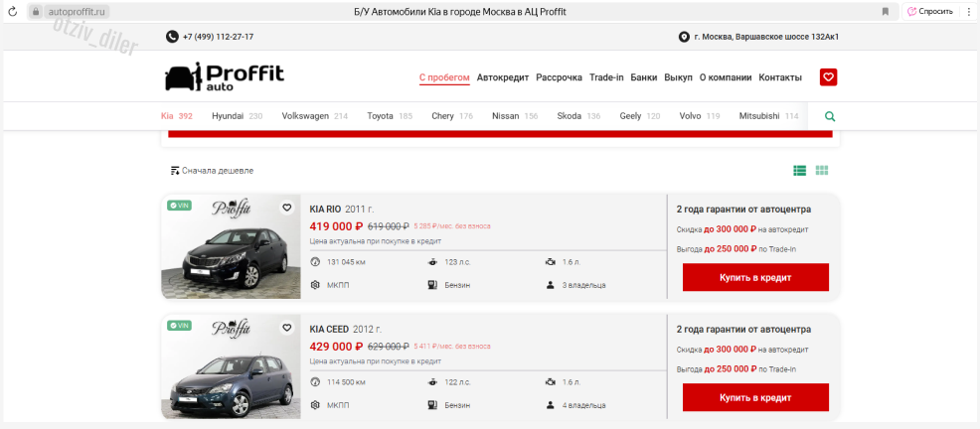Open the KIA CEED car photo

pyautogui.click(x=231, y=366)
